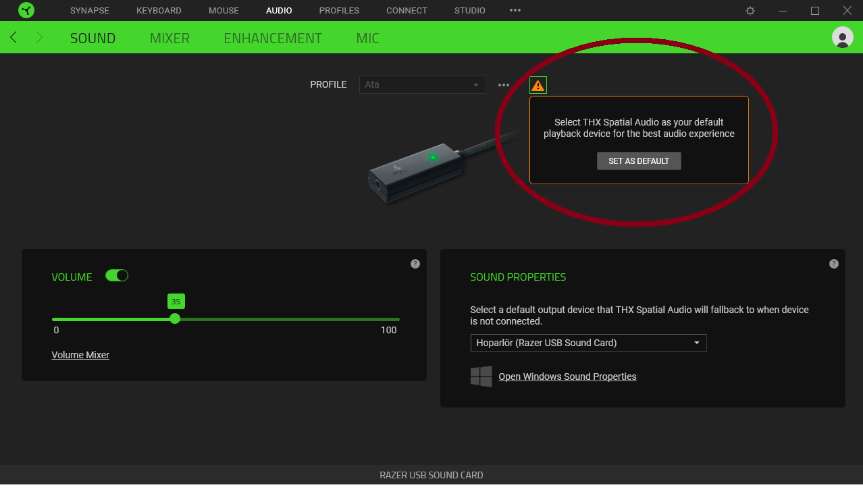Screen dimensions: 863x504
Task: Click the volume value 35 label
Action: [x=176, y=302]
